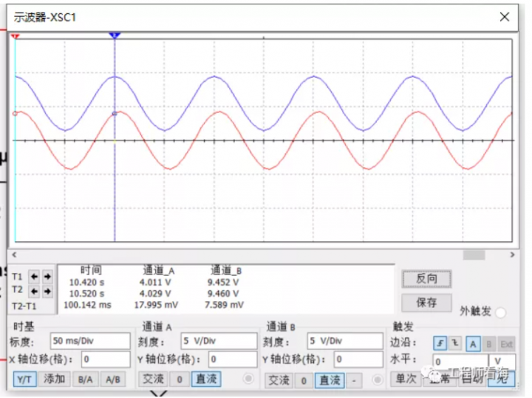The height and width of the screenshot is (398, 532).
Task: Click the 反向 reverse button
Action: [426, 279]
